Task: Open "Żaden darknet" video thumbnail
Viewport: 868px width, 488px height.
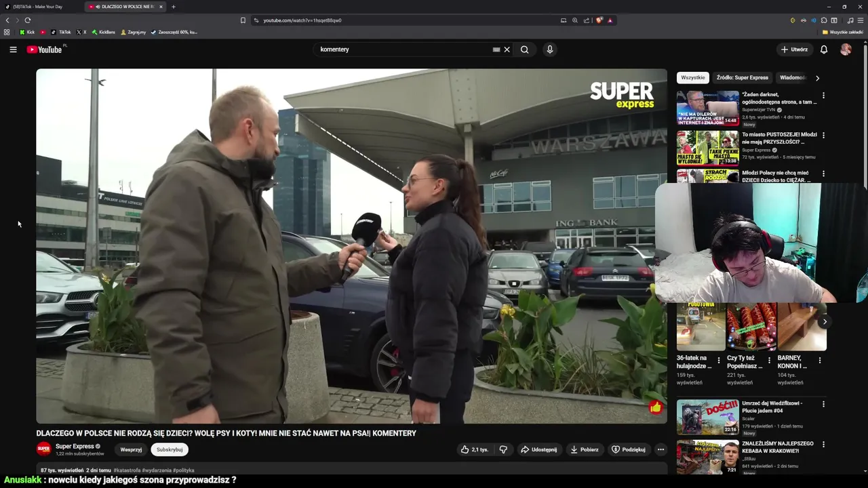Action: [x=707, y=108]
